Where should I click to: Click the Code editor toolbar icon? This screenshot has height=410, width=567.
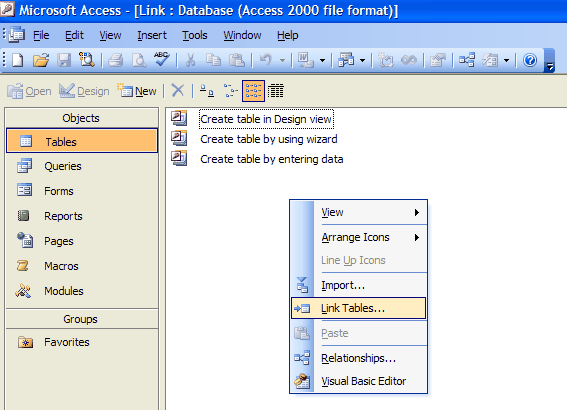pyautogui.click(x=386, y=60)
